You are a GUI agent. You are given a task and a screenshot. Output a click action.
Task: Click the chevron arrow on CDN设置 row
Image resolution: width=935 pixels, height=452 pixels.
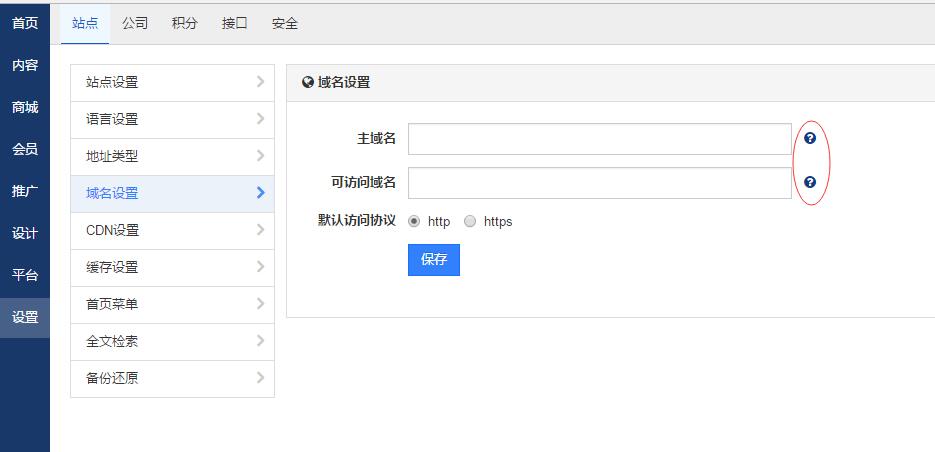(x=260, y=230)
